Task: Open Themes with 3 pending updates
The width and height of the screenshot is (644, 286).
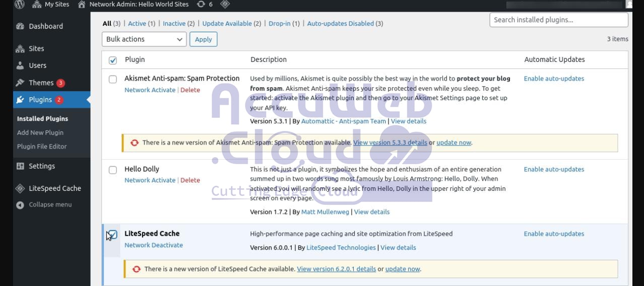Action: pyautogui.click(x=41, y=83)
